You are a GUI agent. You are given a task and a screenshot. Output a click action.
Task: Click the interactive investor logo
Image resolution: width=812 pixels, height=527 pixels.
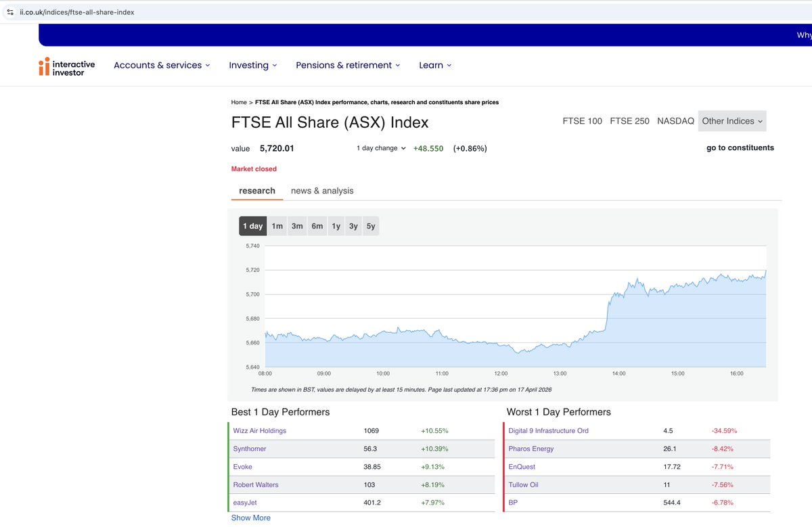point(66,66)
